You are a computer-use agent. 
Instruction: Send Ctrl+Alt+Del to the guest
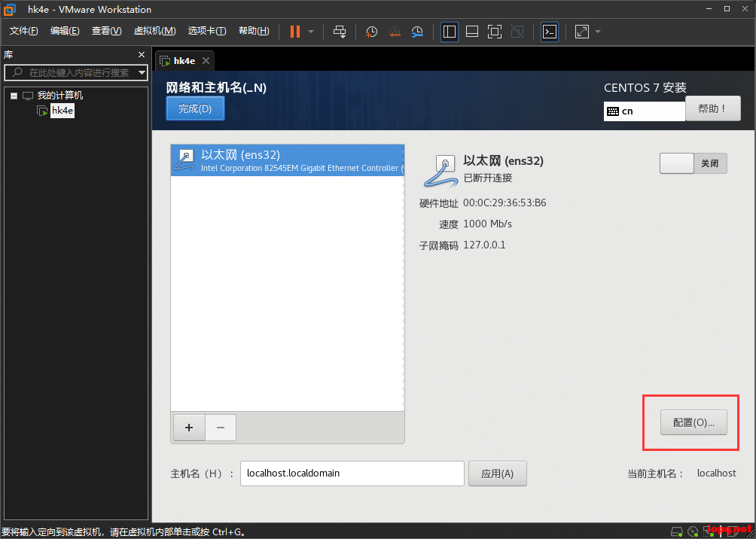[340, 32]
